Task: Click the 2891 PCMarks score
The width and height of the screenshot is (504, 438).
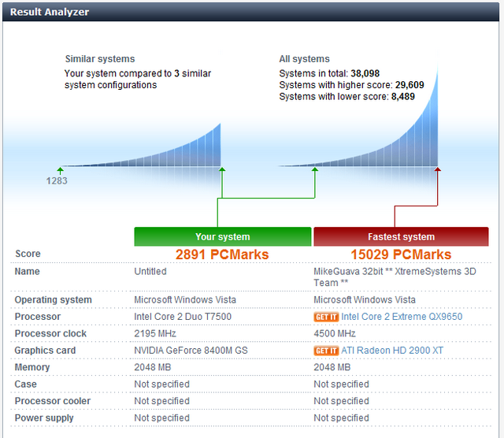Action: tap(222, 254)
